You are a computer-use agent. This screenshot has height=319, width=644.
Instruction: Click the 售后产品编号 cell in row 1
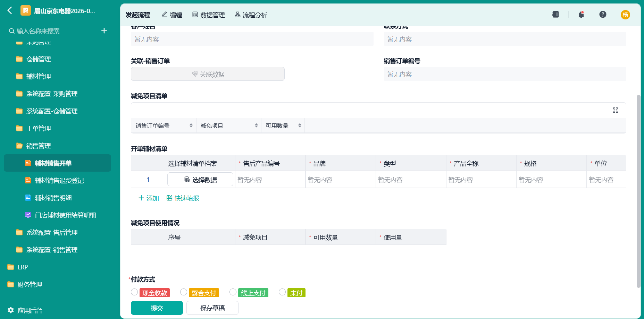tap(270, 179)
